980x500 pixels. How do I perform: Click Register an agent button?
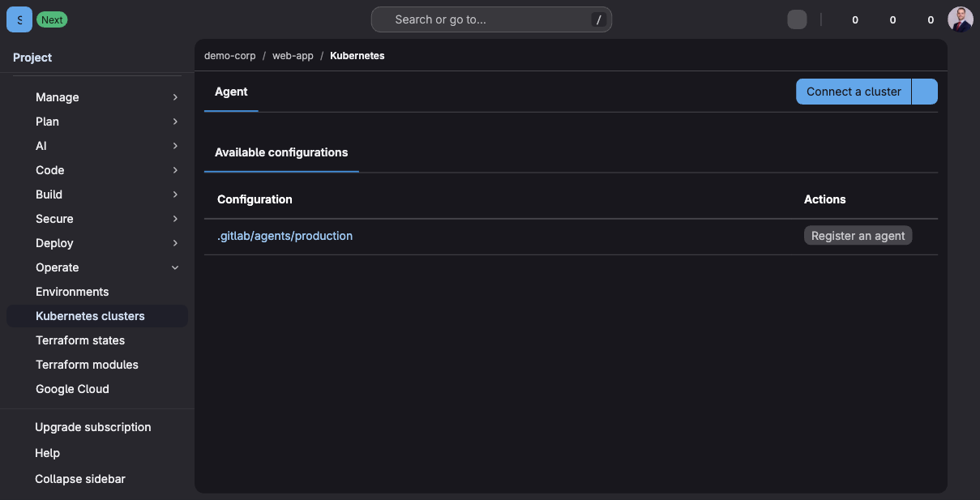tap(858, 236)
